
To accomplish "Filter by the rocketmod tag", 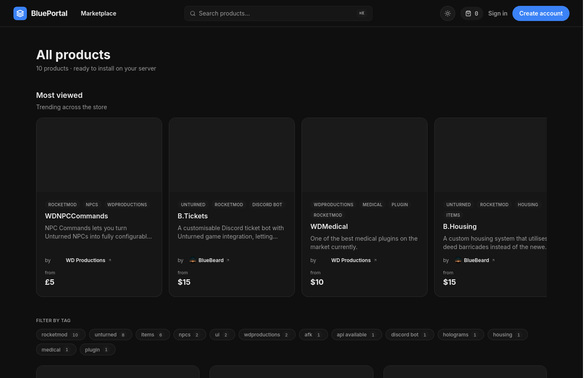I will coord(61,335).
